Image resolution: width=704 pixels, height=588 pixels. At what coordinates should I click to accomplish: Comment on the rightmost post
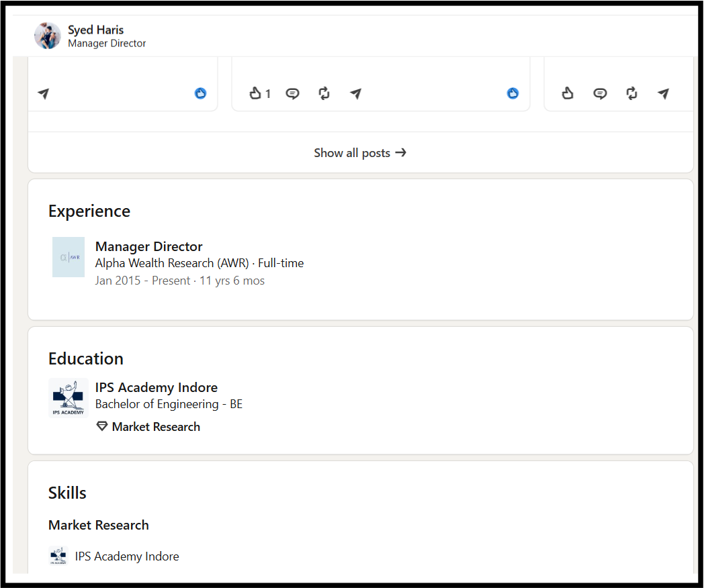click(x=600, y=93)
